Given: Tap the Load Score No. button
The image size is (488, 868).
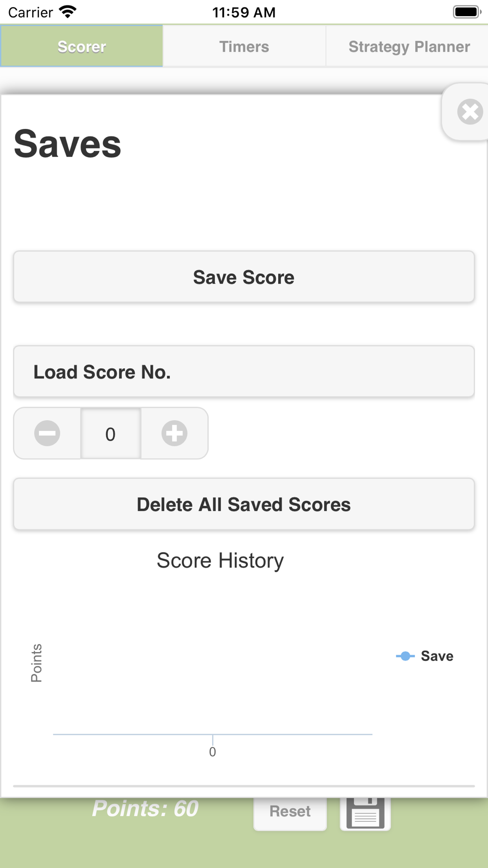Looking at the screenshot, I should (x=244, y=372).
